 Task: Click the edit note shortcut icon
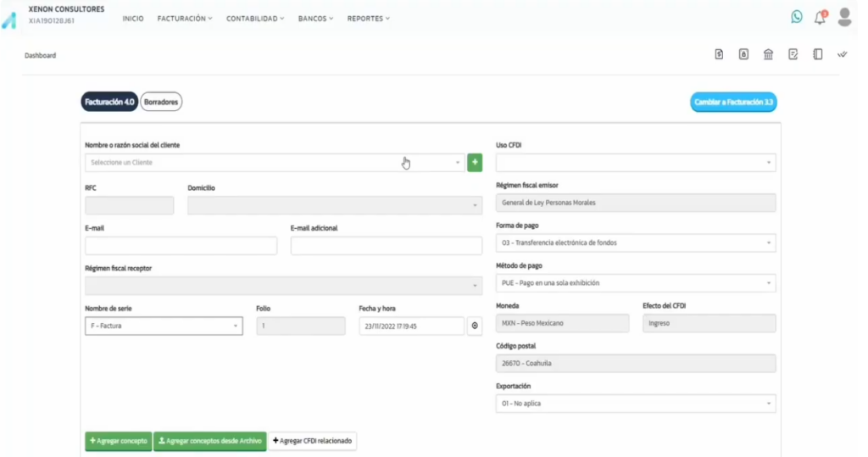pos(793,54)
